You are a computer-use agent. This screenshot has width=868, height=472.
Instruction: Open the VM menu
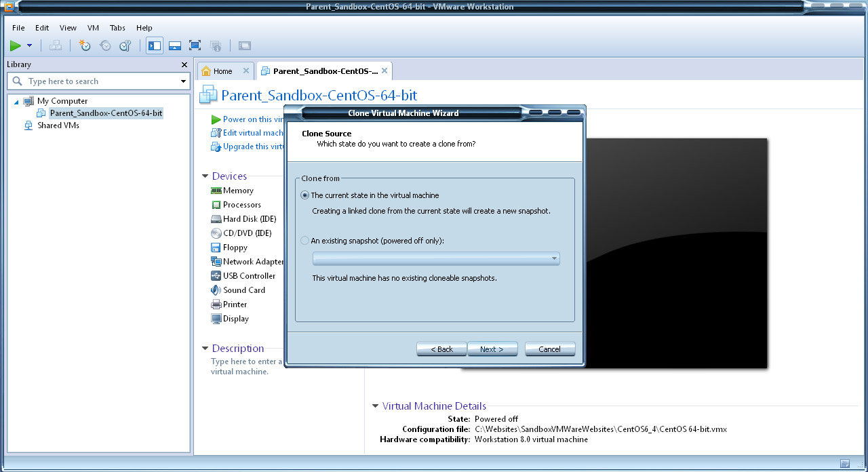tap(94, 28)
